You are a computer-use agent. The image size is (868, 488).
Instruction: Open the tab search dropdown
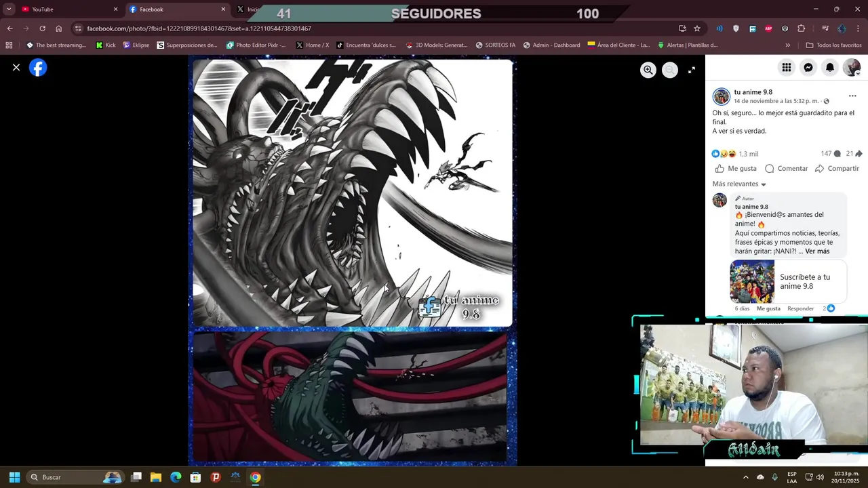click(9, 9)
